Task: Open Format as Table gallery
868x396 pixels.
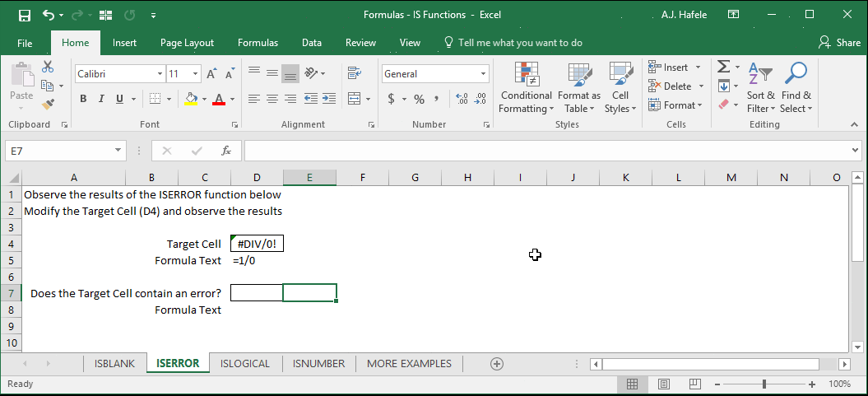Action: coord(579,87)
